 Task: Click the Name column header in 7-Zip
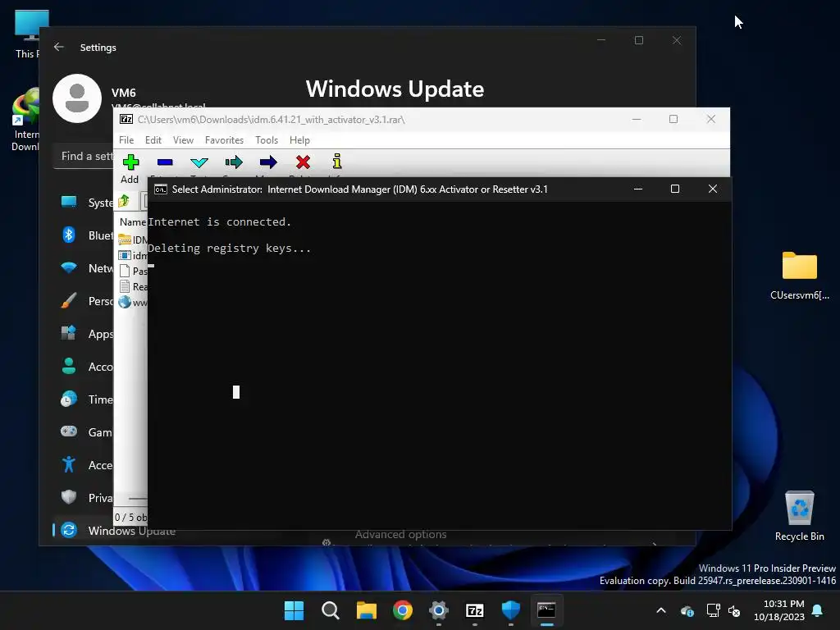point(132,221)
